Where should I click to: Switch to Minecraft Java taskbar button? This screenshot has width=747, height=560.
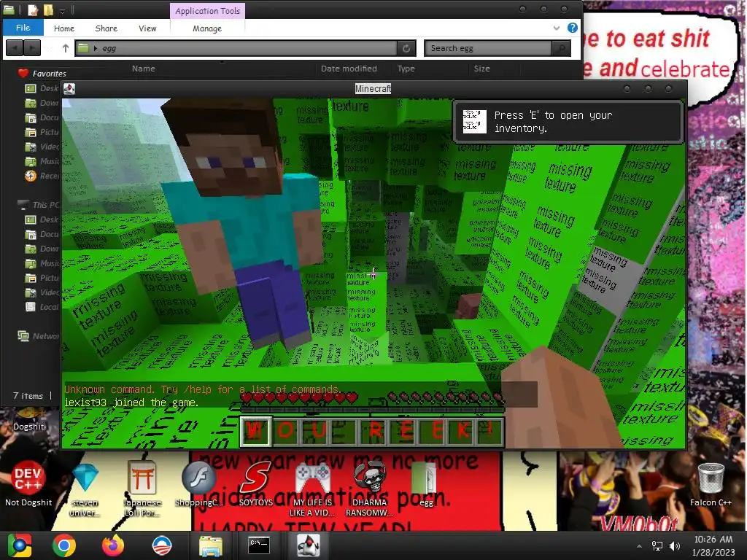(308, 545)
